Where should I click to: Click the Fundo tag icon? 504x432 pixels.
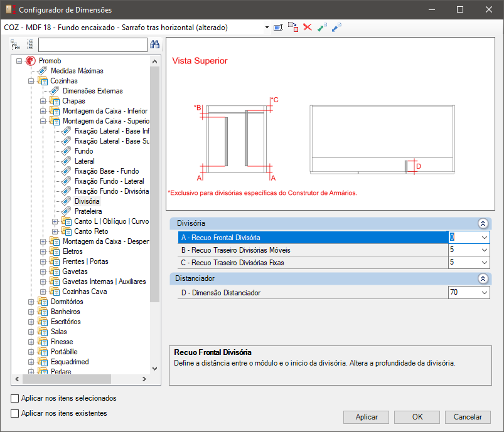(x=67, y=151)
